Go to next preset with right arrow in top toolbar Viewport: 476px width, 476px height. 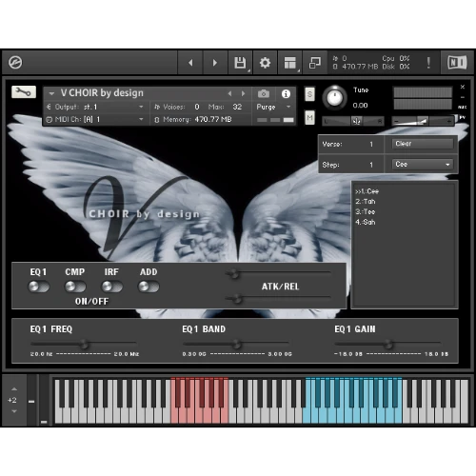(x=215, y=63)
